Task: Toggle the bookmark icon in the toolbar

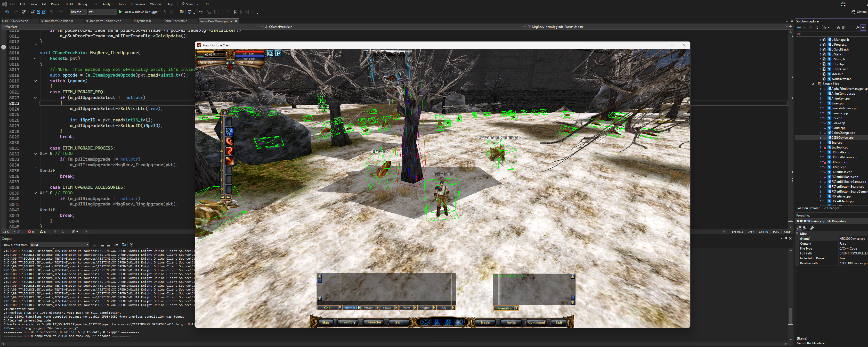Action: click(236, 12)
